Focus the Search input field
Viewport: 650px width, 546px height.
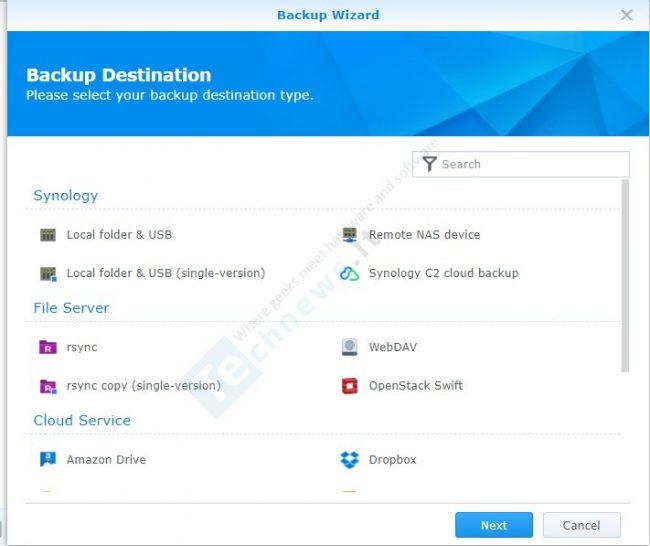(x=521, y=164)
